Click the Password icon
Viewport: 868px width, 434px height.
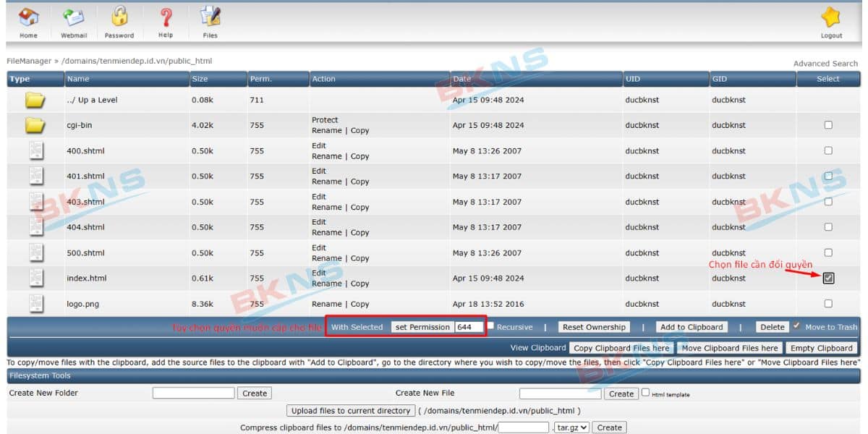tap(119, 16)
